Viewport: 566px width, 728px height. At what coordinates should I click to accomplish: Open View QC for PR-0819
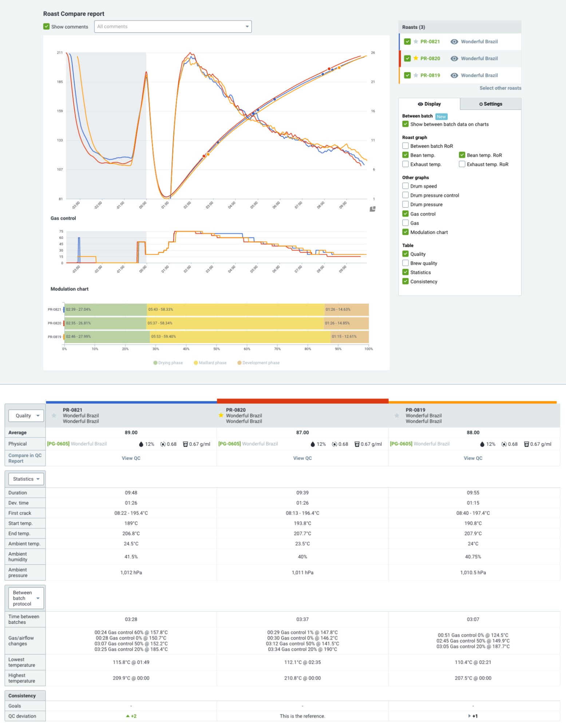tap(473, 458)
